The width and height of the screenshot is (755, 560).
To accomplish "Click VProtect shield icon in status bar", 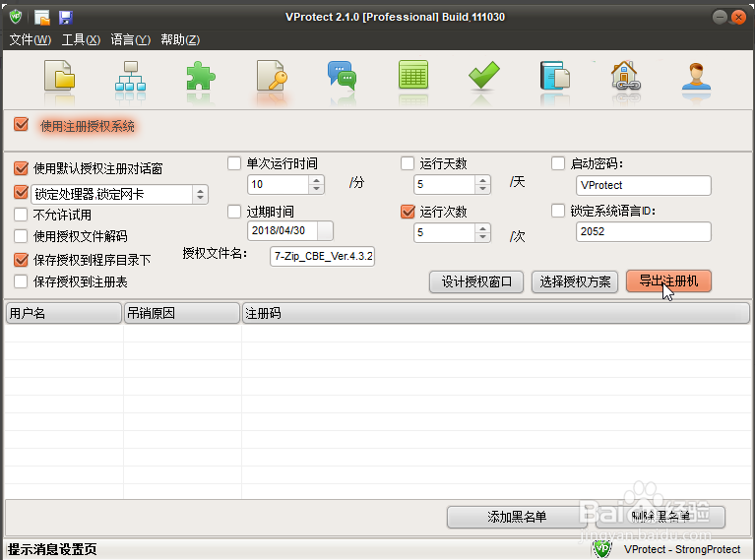I will coord(601,549).
